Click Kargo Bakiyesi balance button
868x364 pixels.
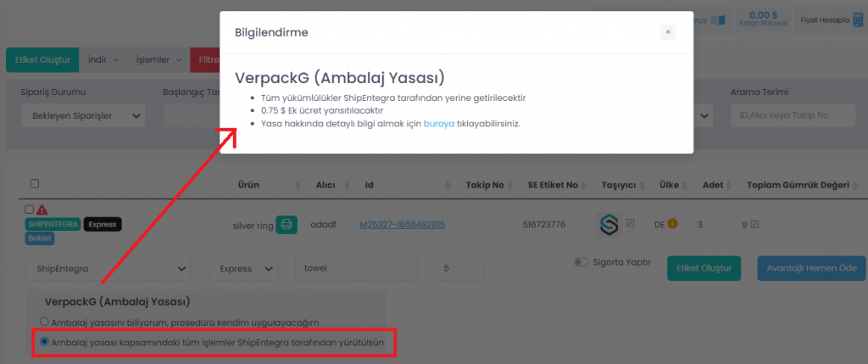tap(763, 20)
